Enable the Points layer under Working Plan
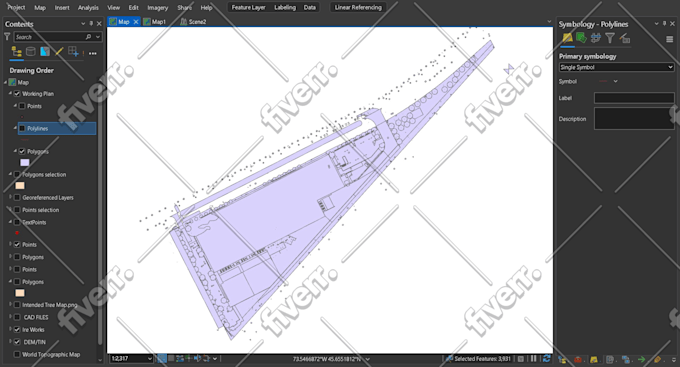The width and height of the screenshot is (680, 367). (x=22, y=106)
